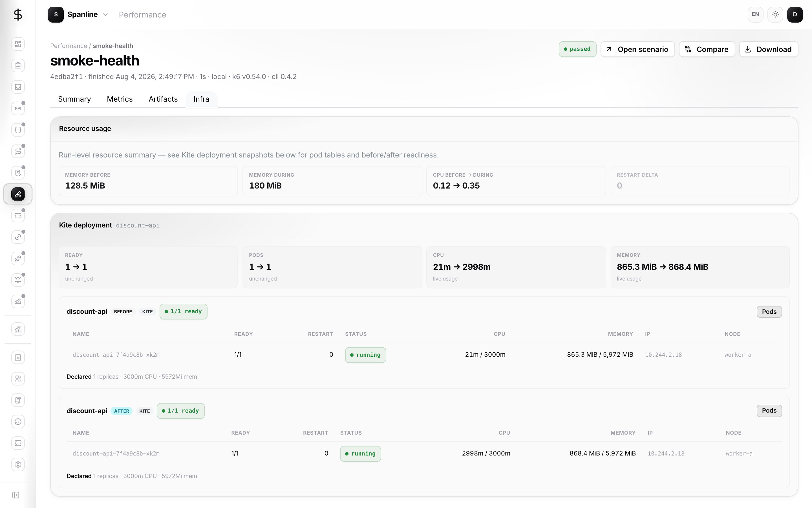Image resolution: width=812 pixels, height=508 pixels.
Task: Click the Performance breadcrumb link
Action: 69,46
